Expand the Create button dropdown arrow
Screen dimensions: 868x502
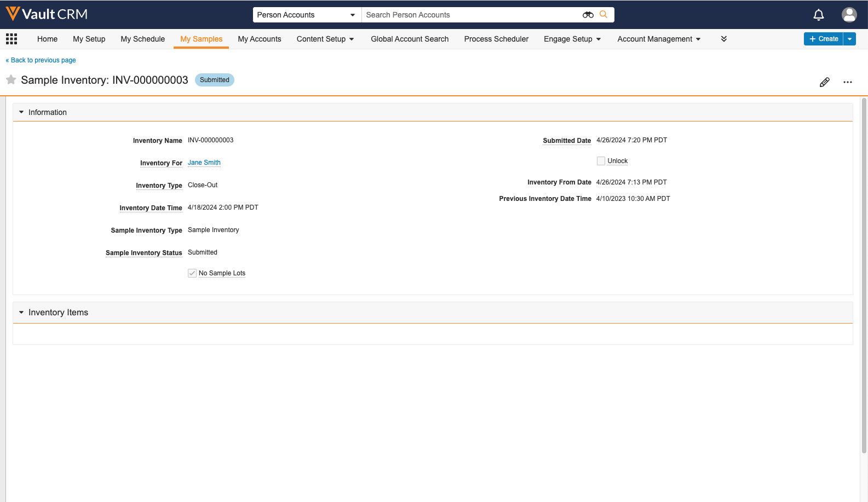point(849,39)
